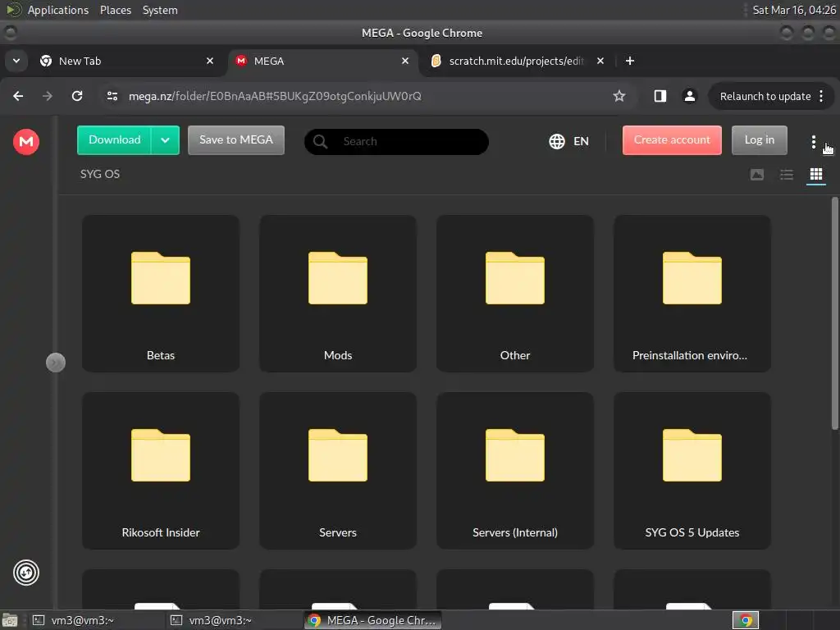The width and height of the screenshot is (840, 630).
Task: Switch to the scratch.mit.edu tab
Action: tap(517, 61)
